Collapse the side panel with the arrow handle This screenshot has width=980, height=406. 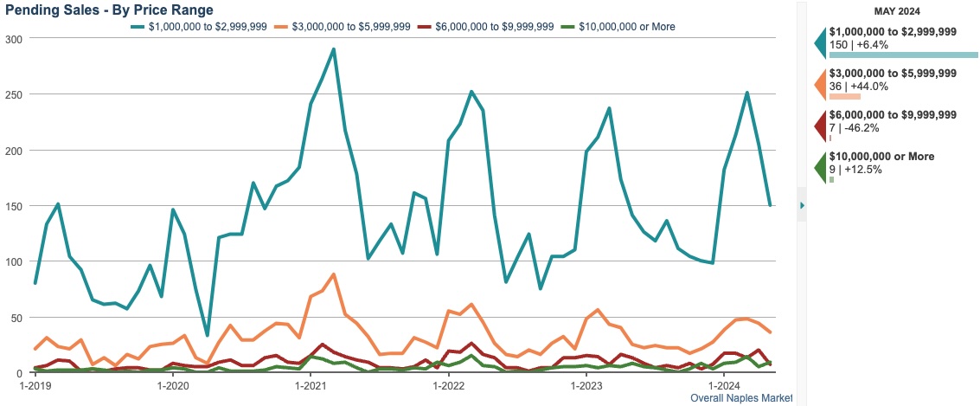coord(802,205)
